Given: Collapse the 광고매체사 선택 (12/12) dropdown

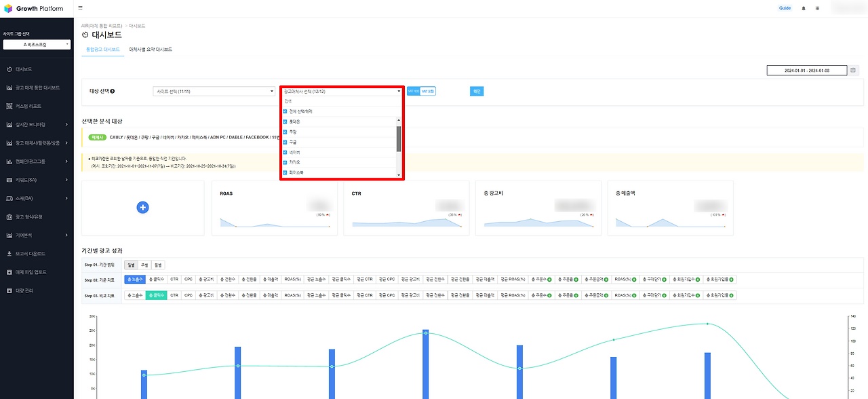Looking at the screenshot, I should pyautogui.click(x=342, y=91).
